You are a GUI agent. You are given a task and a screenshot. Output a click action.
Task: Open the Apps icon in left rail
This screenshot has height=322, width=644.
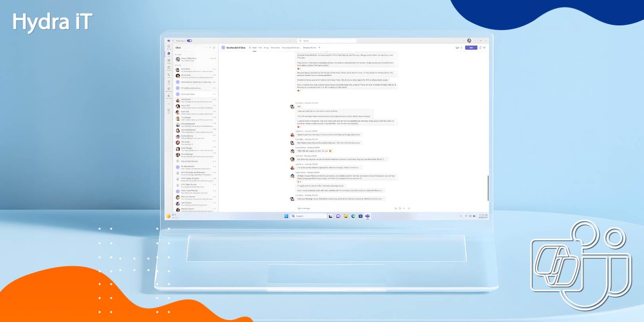click(x=169, y=111)
